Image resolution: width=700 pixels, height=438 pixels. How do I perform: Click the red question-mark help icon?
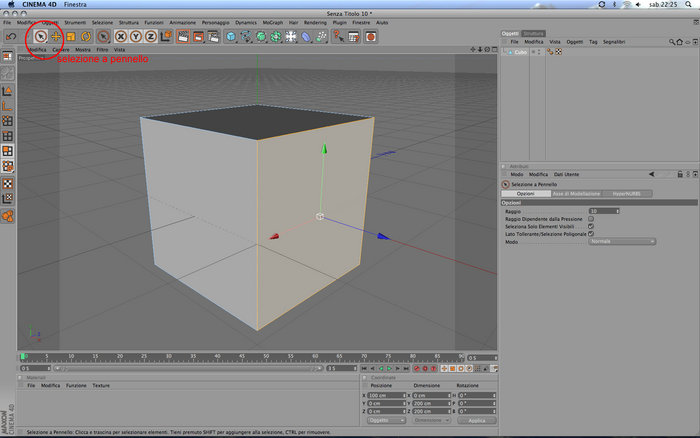pyautogui.click(x=338, y=36)
